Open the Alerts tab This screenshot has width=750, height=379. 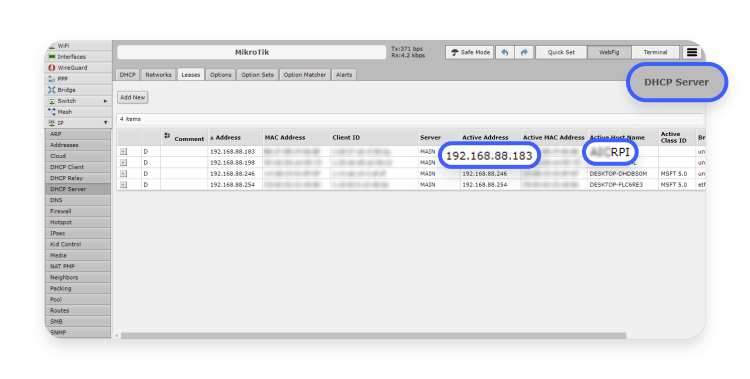(x=344, y=75)
